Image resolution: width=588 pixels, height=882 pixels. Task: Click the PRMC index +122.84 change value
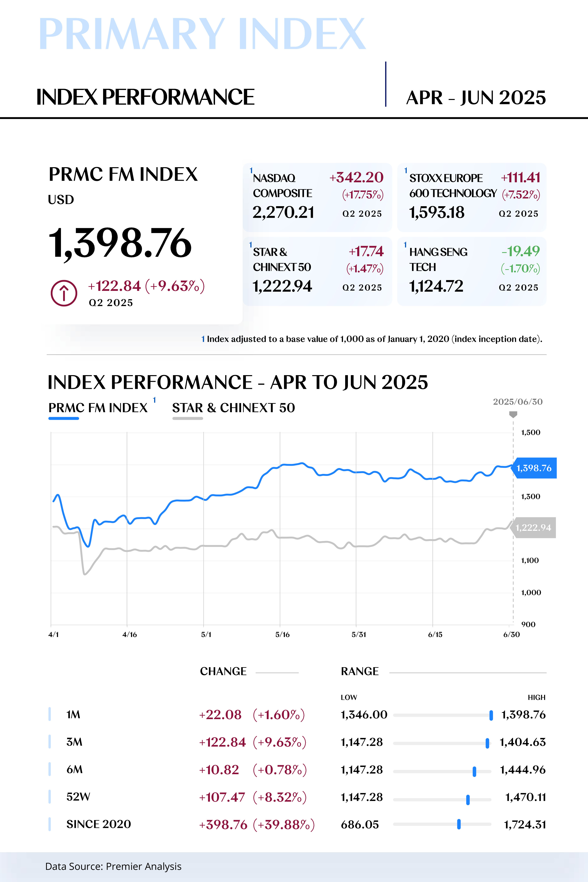click(x=114, y=286)
